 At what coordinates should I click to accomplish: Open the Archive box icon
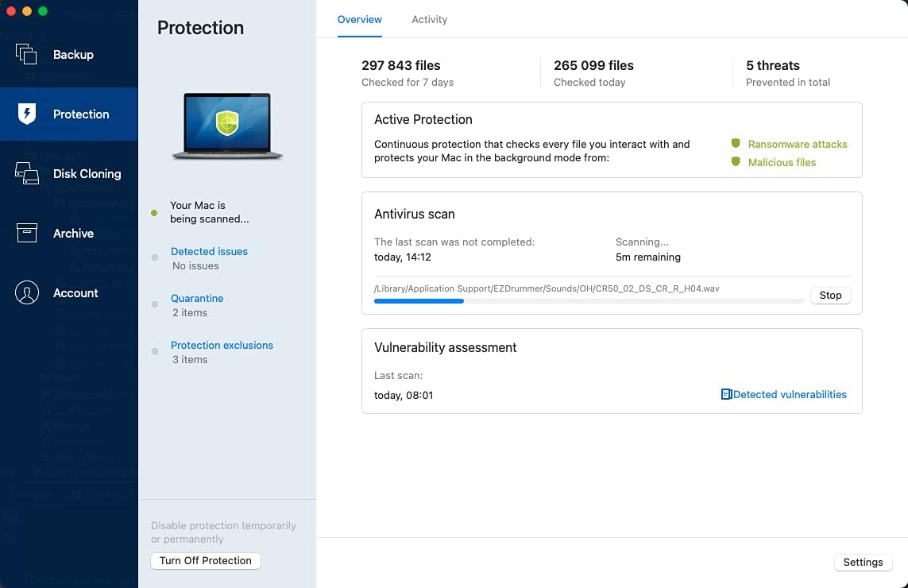27,233
